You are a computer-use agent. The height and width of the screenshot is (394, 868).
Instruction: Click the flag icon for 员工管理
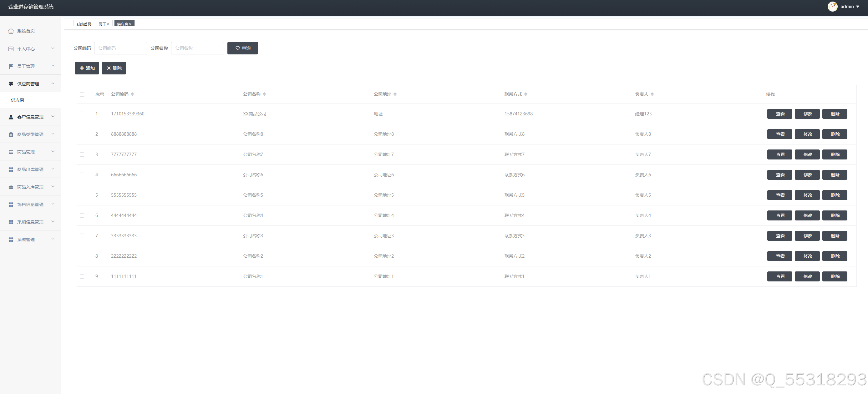[11, 66]
